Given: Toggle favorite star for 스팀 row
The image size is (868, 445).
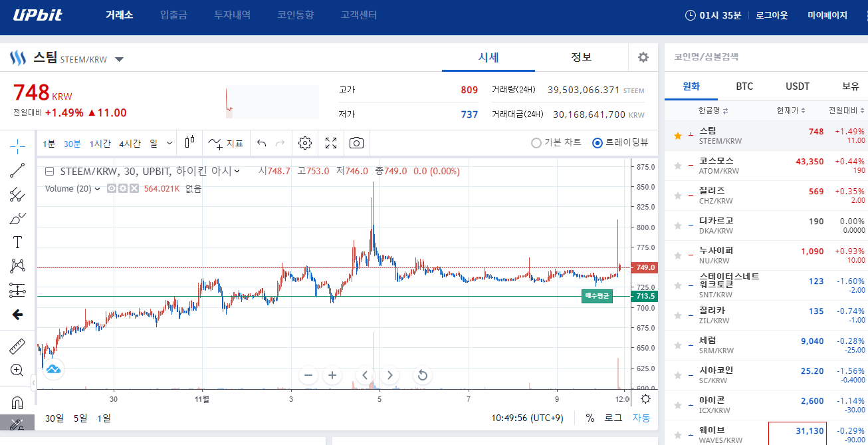Looking at the screenshot, I should (678, 136).
